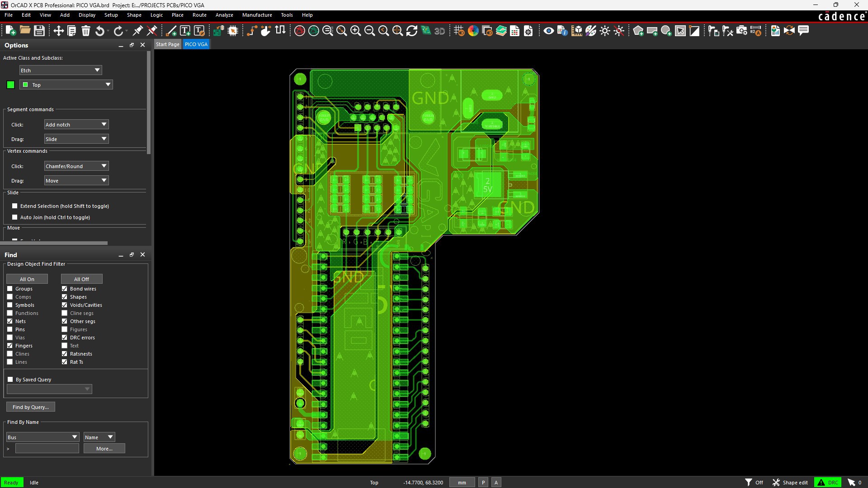Select the Add polygon shape icon
Image resolution: width=868 pixels, height=488 pixels.
pos(638,31)
